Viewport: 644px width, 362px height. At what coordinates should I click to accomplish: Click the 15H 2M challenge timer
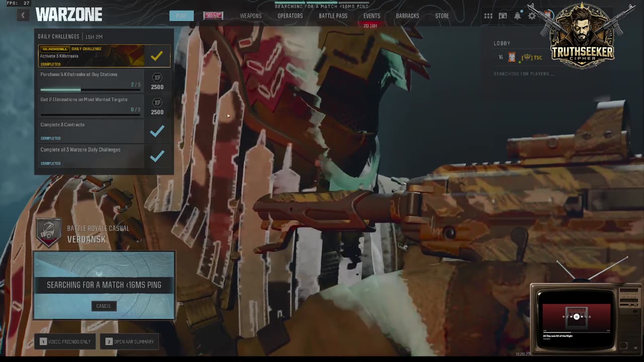94,37
